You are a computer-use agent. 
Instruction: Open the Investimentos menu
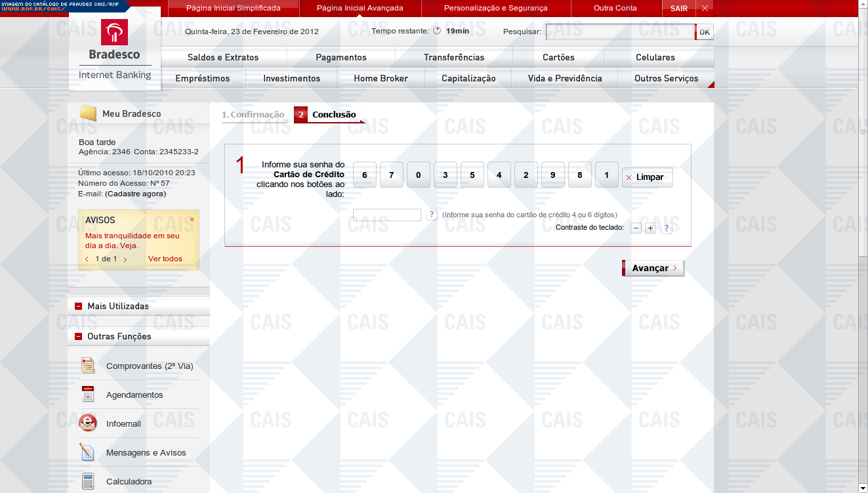click(291, 78)
